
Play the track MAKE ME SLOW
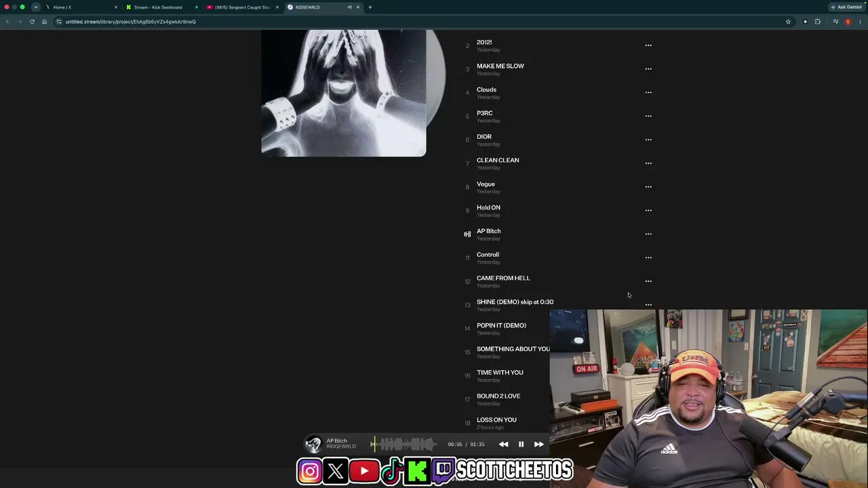pyautogui.click(x=500, y=66)
